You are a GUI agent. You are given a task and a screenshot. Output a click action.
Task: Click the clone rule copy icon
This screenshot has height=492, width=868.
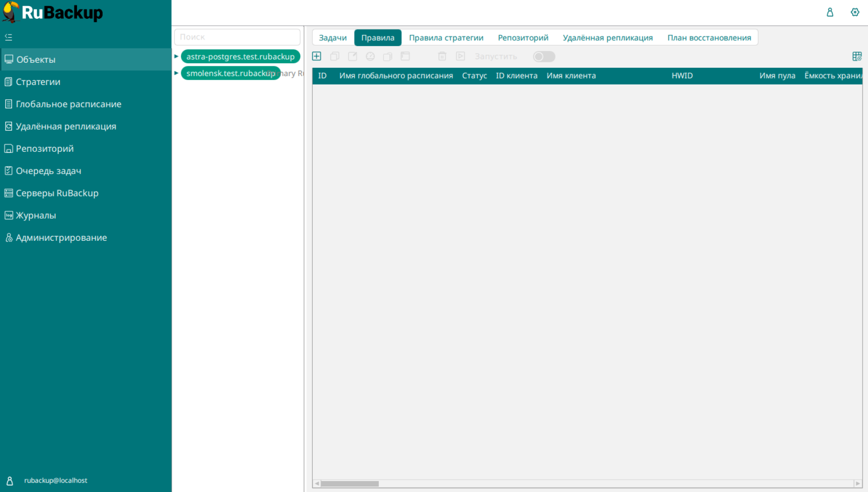pyautogui.click(x=334, y=56)
